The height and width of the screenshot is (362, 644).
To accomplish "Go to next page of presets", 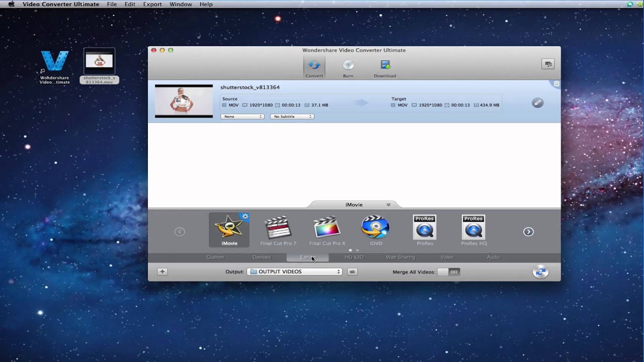I will tap(528, 232).
